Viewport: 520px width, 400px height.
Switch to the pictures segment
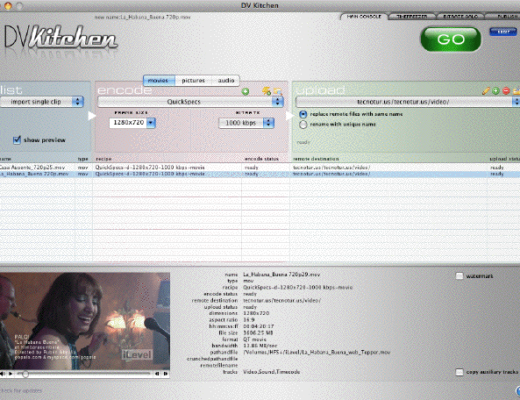pos(193,81)
